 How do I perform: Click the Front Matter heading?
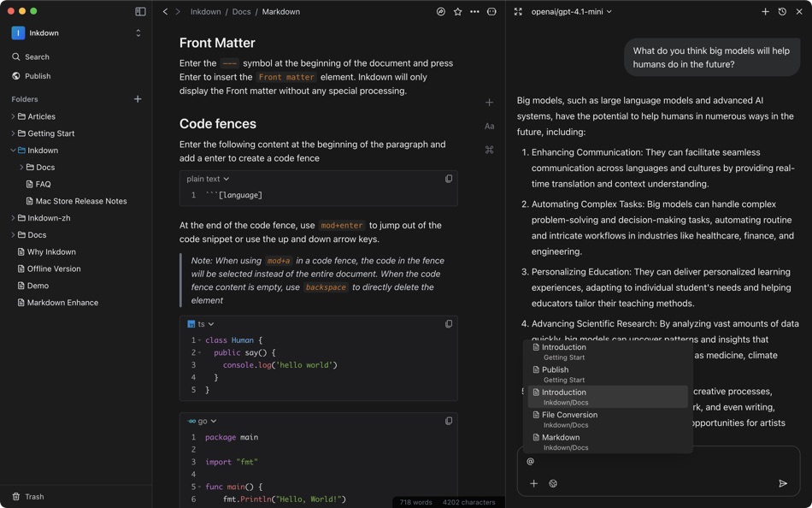click(217, 43)
